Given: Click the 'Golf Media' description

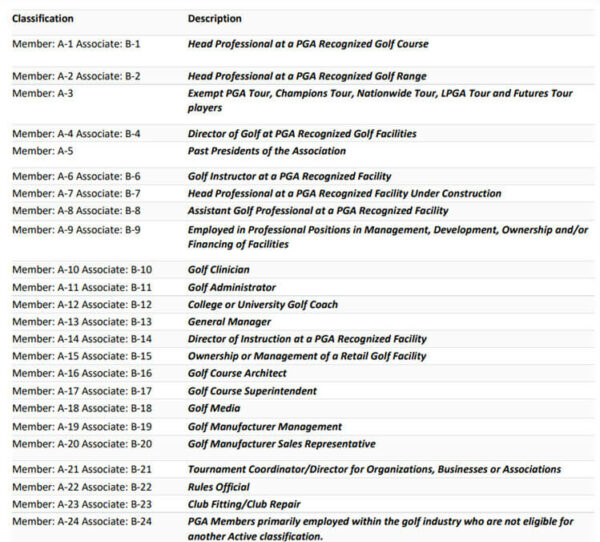Looking at the screenshot, I should pos(214,409).
